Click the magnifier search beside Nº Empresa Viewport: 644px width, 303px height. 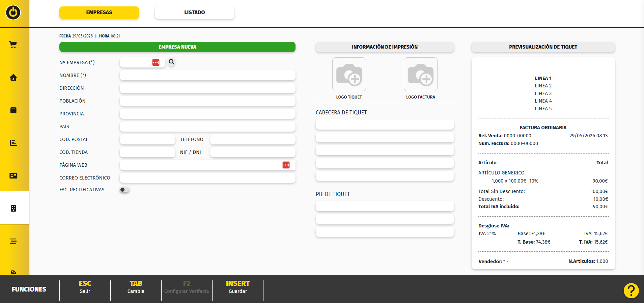pos(172,62)
